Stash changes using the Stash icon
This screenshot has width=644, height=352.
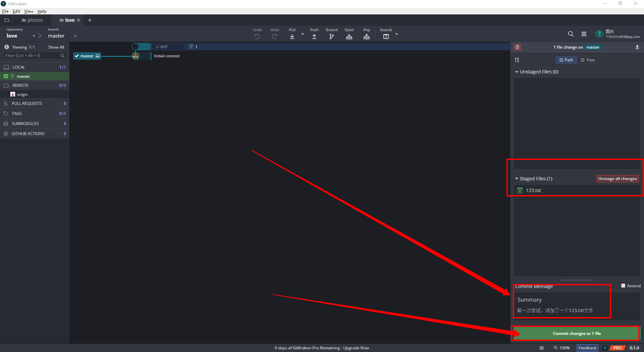point(349,36)
